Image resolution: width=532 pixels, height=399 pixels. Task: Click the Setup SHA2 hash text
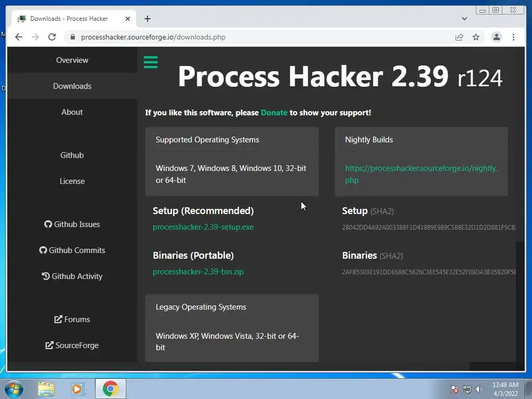pyautogui.click(x=429, y=228)
